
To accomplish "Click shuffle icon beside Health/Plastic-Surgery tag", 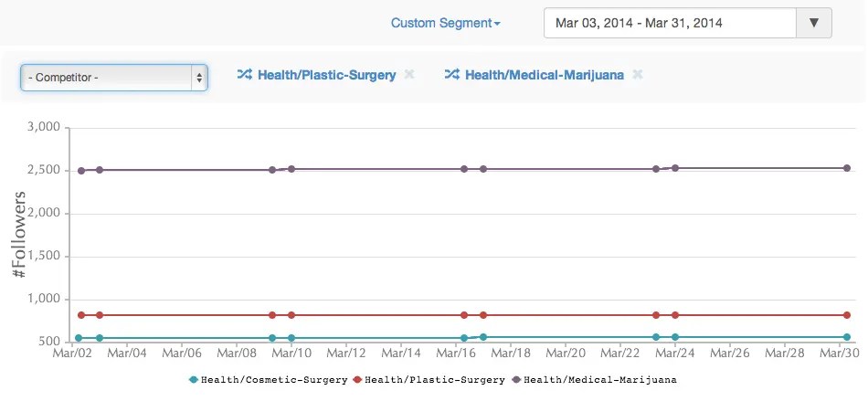I will [x=244, y=75].
